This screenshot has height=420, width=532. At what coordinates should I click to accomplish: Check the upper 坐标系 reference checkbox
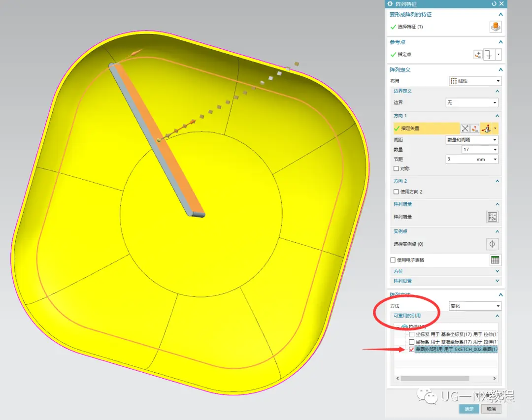tap(411, 334)
